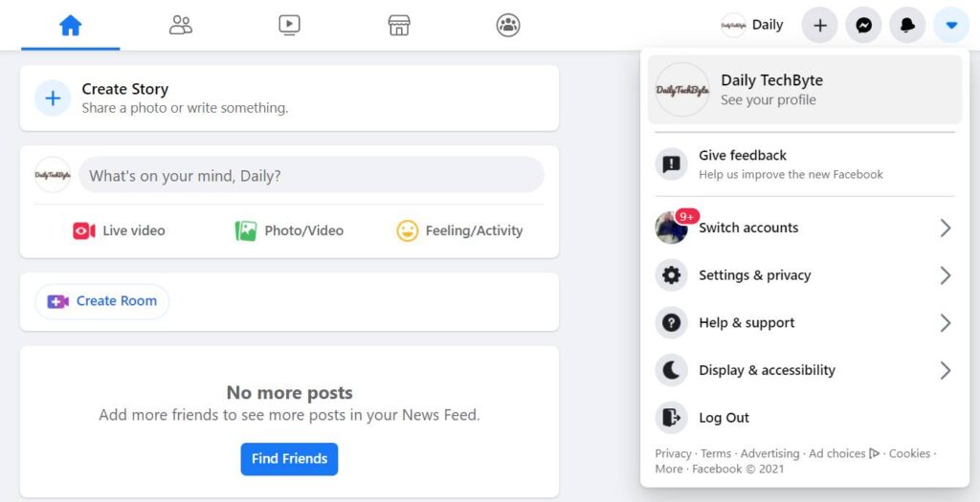Screen dimensions: 980x502
Task: Open Messenger from the top bar
Action: coord(863,26)
